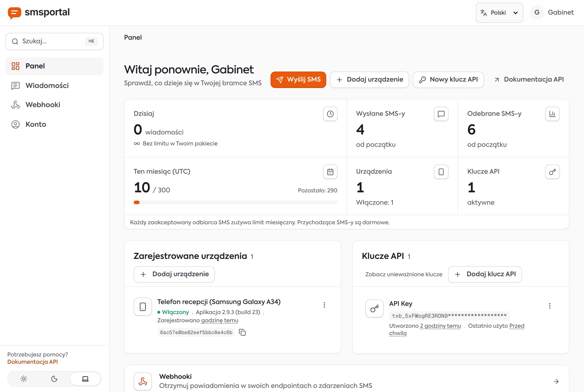Click the Szukaj search field
This screenshot has height=392, width=584.
pyautogui.click(x=54, y=41)
